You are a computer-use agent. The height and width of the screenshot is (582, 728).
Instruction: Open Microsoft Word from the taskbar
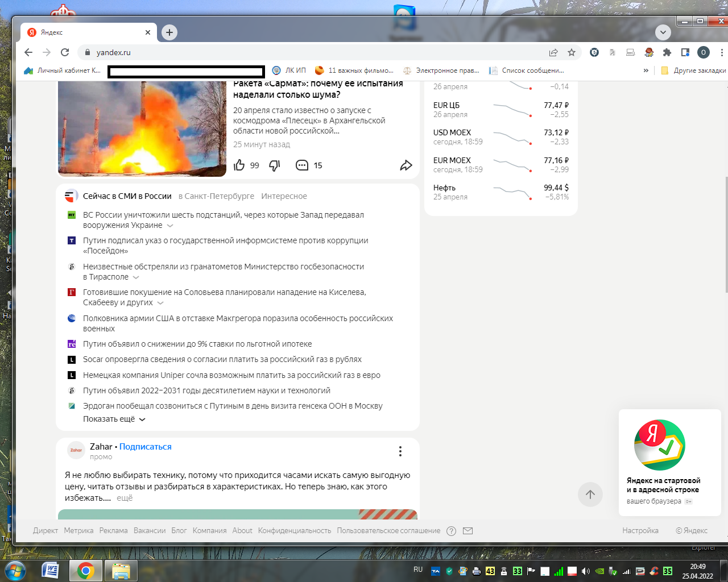[50, 570]
